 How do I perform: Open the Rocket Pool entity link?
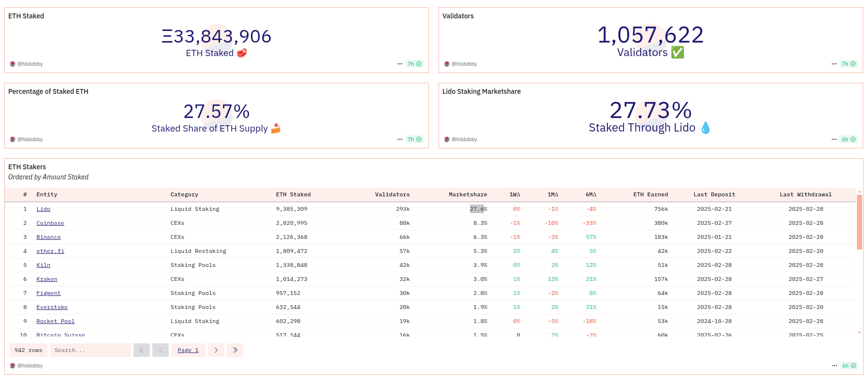(x=56, y=321)
